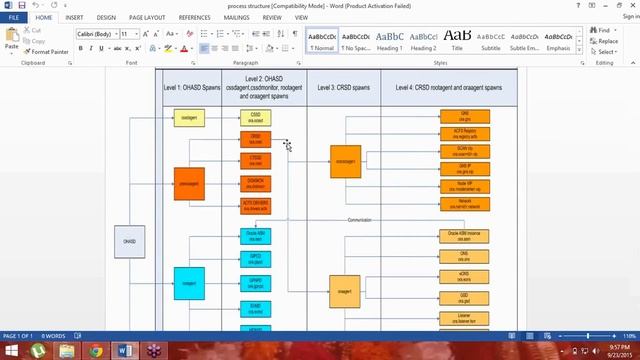Apply No Spacing style

coord(356,41)
